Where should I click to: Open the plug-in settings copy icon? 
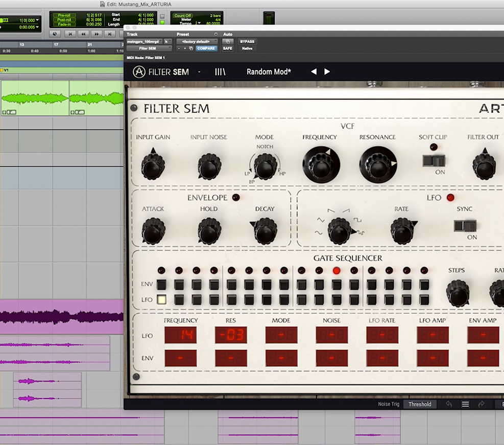[x=191, y=49]
